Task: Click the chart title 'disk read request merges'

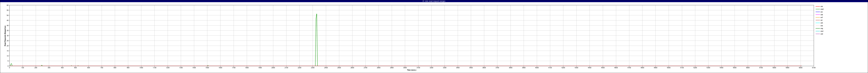Action: 434,1
